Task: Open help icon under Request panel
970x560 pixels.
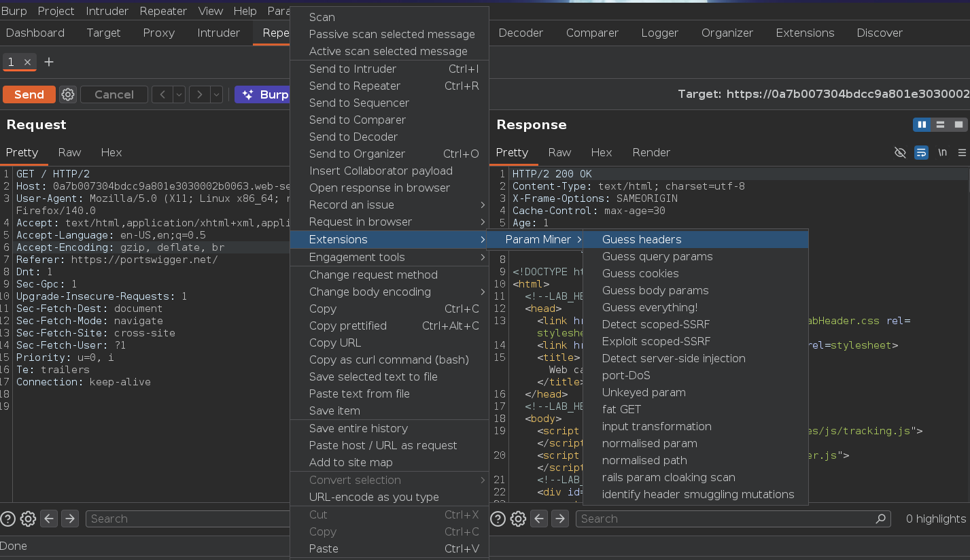Action: [7, 519]
